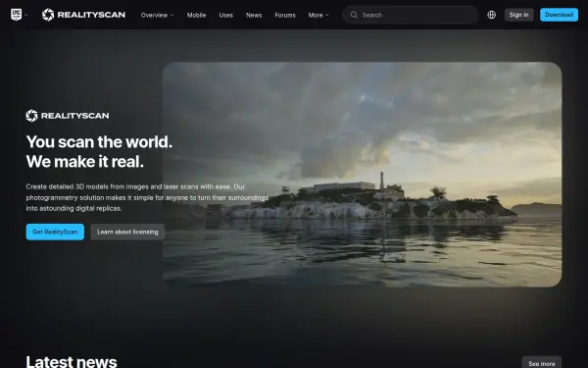Viewport: 588px width, 368px height.
Task: Click the hero RealityScan logo
Action: pos(68,116)
